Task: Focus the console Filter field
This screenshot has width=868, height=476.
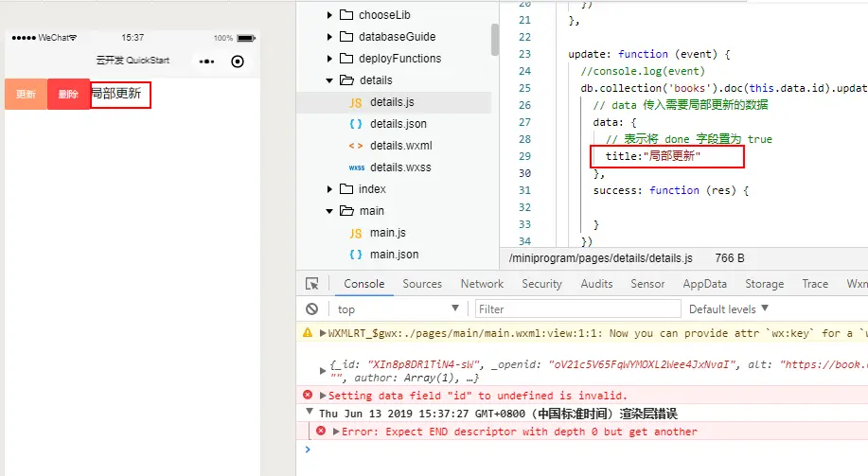Action: tap(578, 309)
